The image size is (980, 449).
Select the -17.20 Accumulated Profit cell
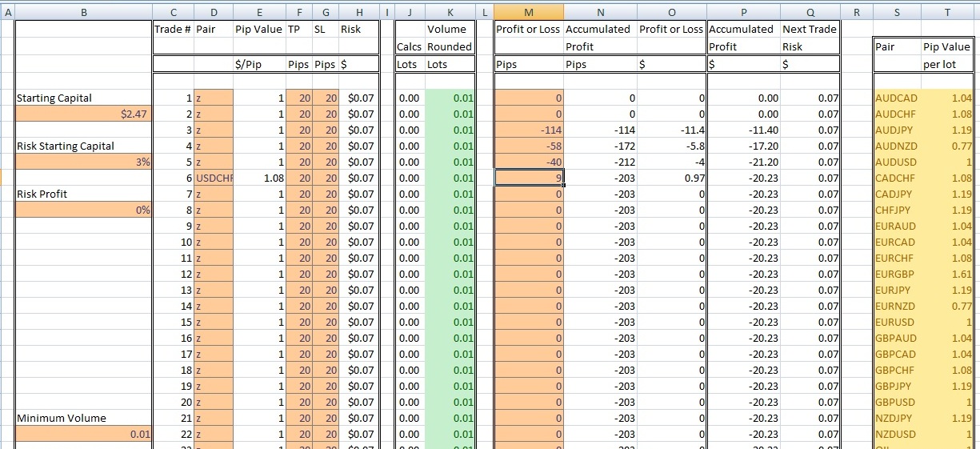743,146
